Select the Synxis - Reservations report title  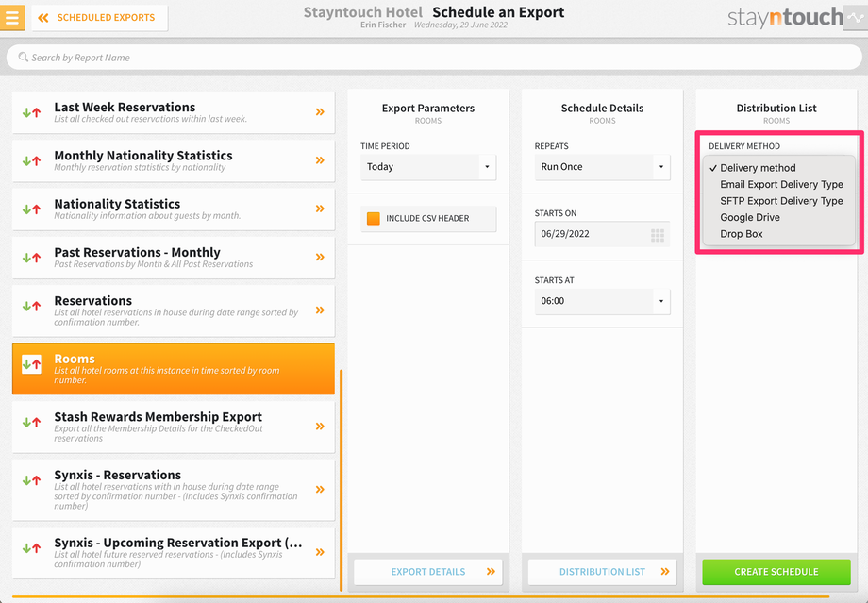coord(117,475)
